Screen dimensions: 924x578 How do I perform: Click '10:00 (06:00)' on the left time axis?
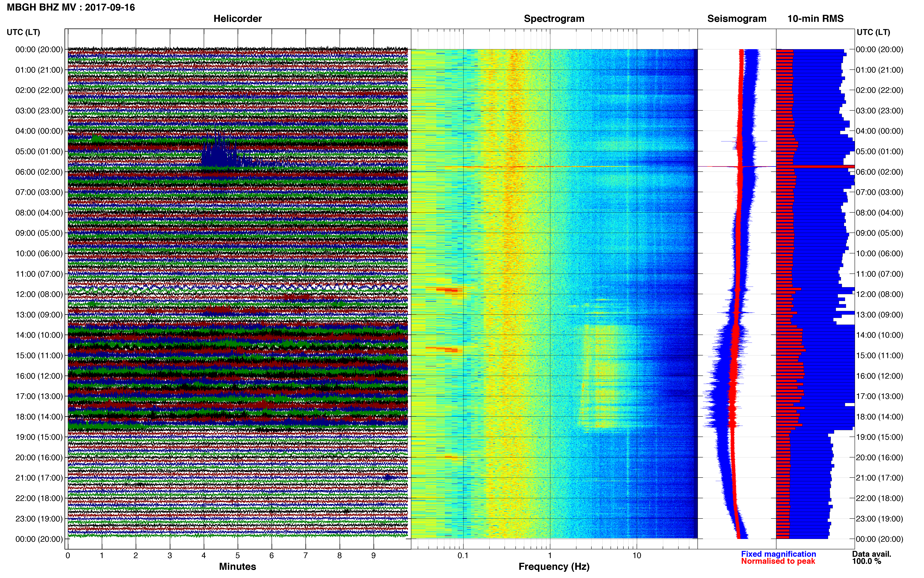pos(39,253)
